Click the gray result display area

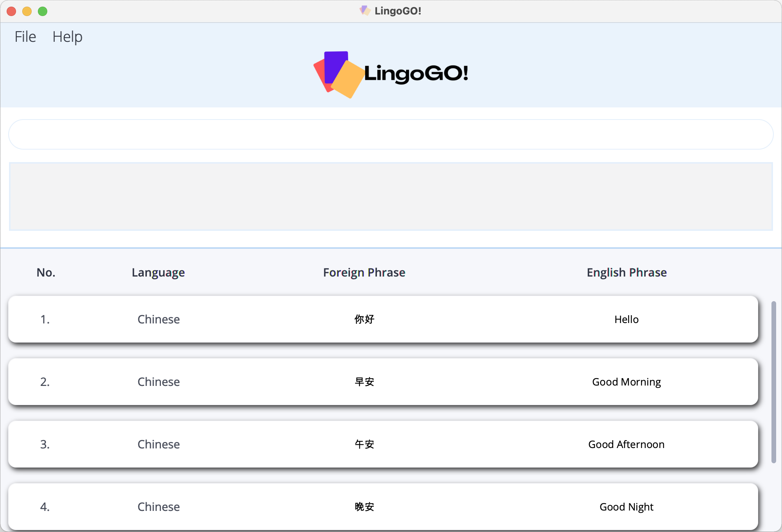391,196
